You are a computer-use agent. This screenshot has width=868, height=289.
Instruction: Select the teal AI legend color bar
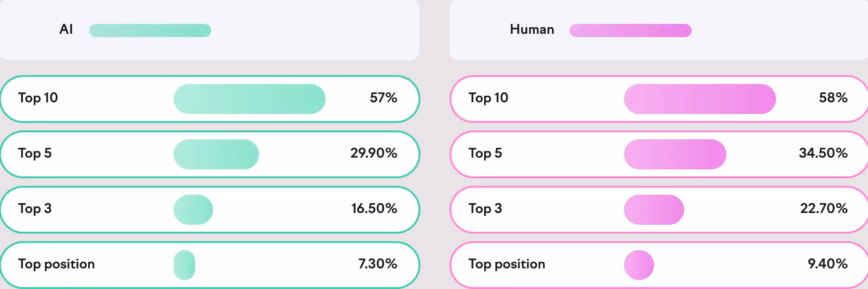(150, 30)
